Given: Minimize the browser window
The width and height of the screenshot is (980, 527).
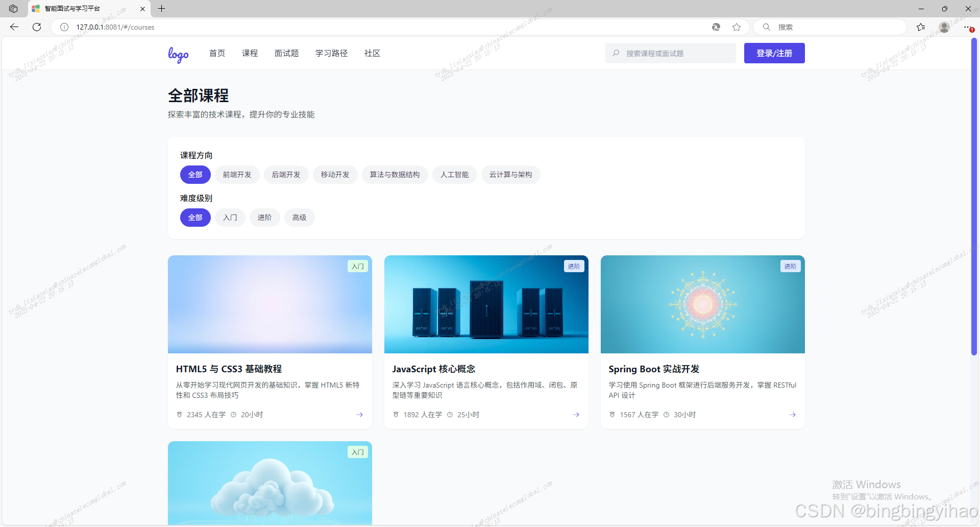Looking at the screenshot, I should [921, 9].
